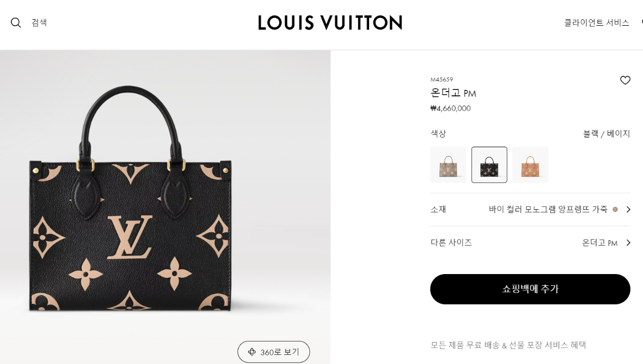Add to wishlist with heart icon
This screenshot has height=364, width=643.
pyautogui.click(x=625, y=80)
